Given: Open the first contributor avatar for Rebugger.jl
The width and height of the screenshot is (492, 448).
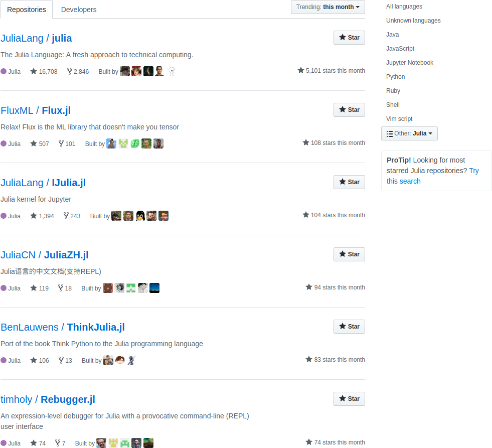Looking at the screenshot, I should (x=101, y=443).
